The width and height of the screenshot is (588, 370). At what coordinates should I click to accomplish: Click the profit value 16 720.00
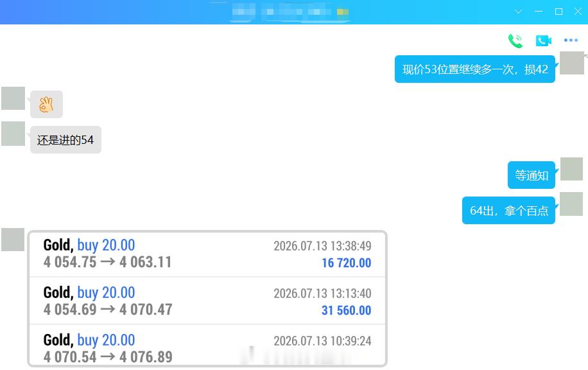[346, 263]
